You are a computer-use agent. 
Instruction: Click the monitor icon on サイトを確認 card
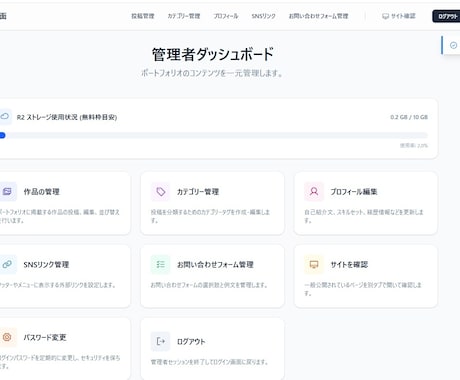(314, 265)
